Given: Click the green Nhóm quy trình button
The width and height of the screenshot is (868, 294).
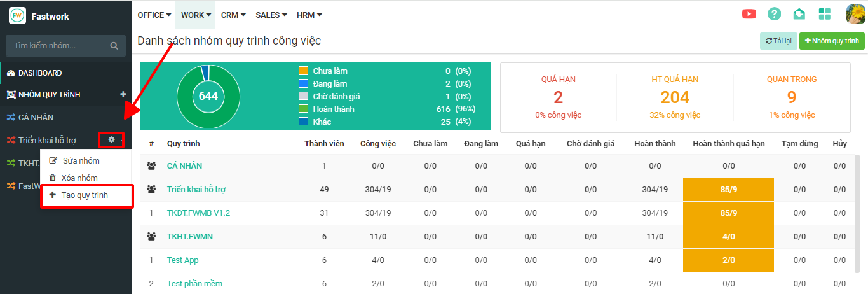Looking at the screenshot, I should pyautogui.click(x=831, y=41).
